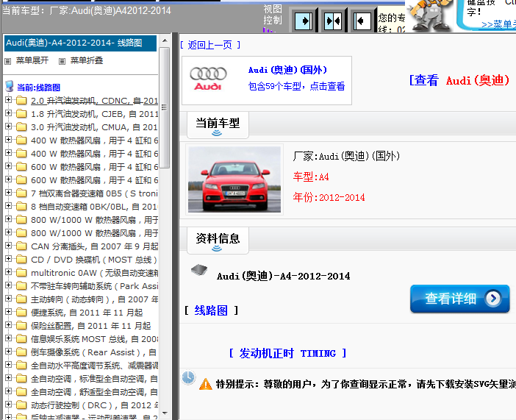Image resolution: width=516 pixels, height=420 pixels.
Task: Click the 查看详细 blue button
Action: coord(459,299)
